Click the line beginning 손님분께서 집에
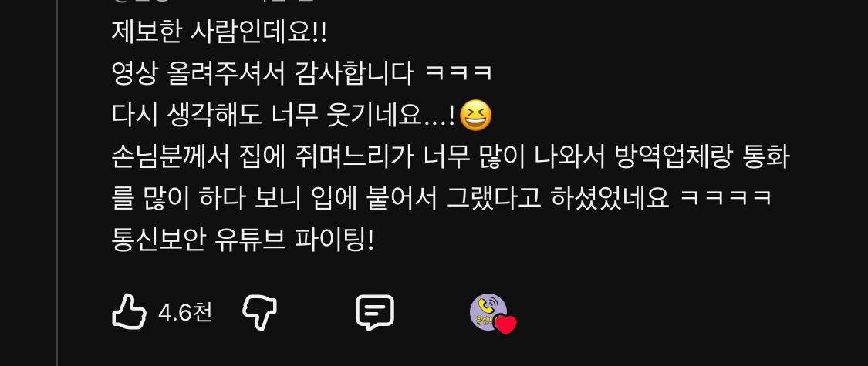This screenshot has width=868, height=366. pyautogui.click(x=450, y=157)
